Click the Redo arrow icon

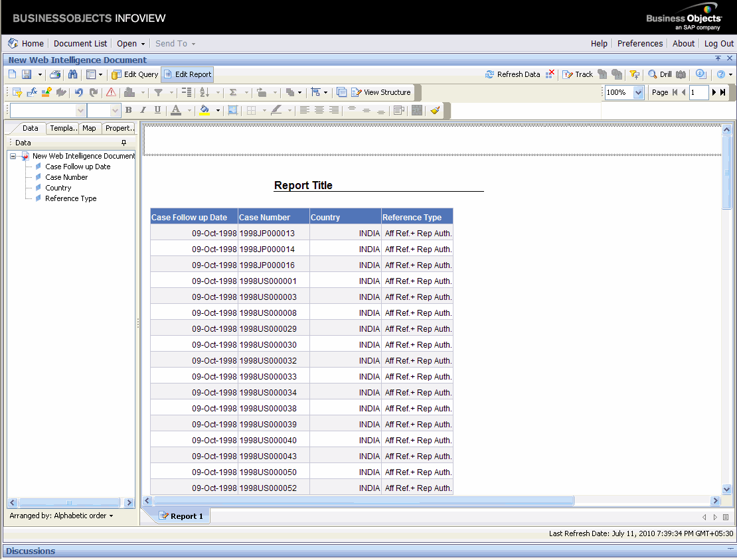coord(94,92)
